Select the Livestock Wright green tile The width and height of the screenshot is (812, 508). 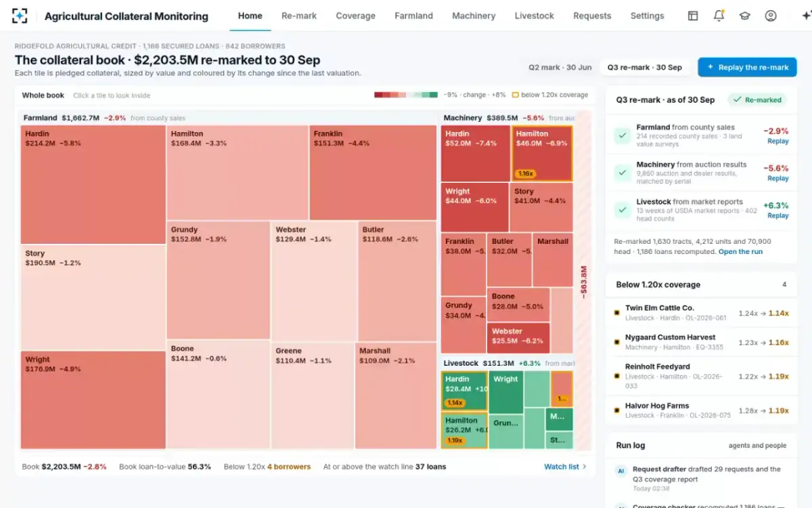point(505,391)
